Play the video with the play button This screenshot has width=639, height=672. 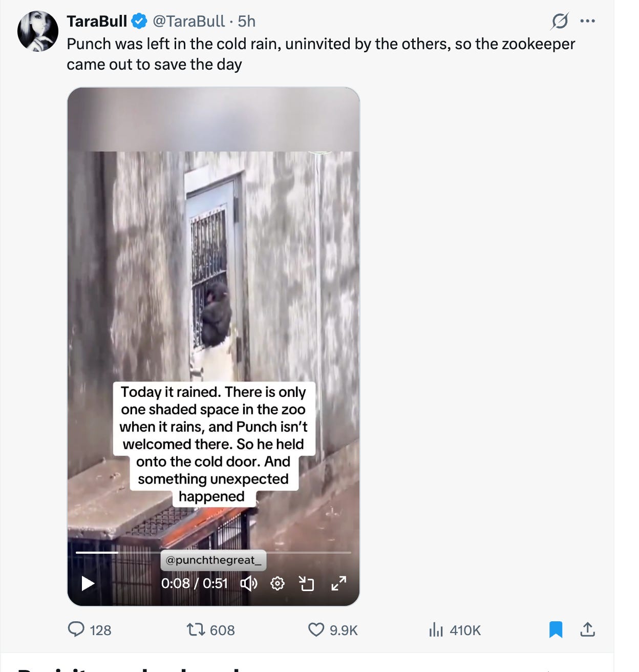click(x=88, y=583)
